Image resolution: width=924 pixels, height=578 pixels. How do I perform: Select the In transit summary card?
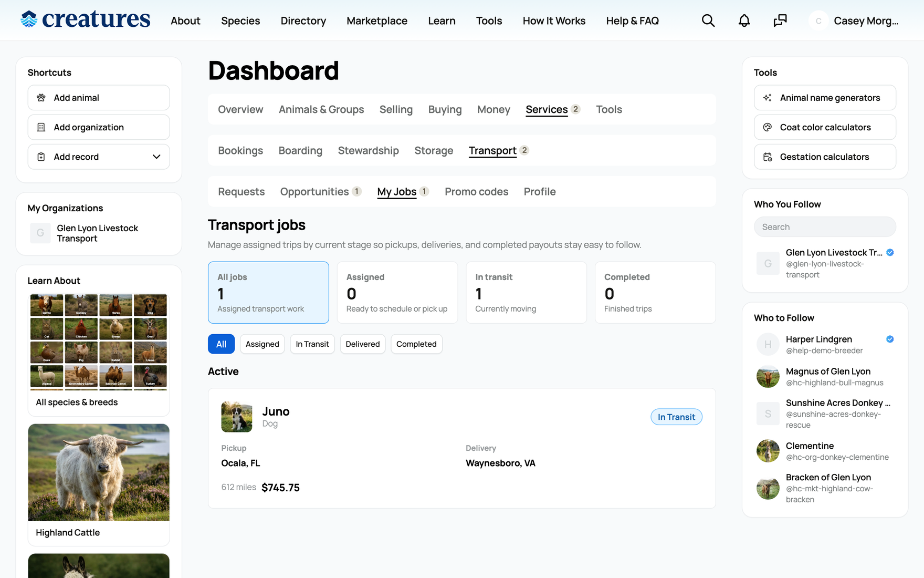click(526, 292)
